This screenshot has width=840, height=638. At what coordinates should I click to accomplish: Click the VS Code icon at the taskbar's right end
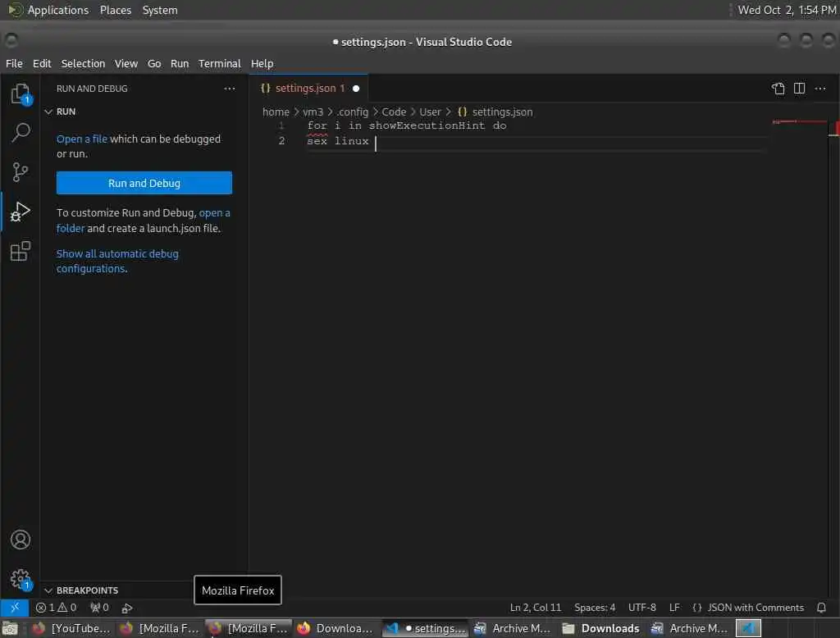(x=748, y=628)
